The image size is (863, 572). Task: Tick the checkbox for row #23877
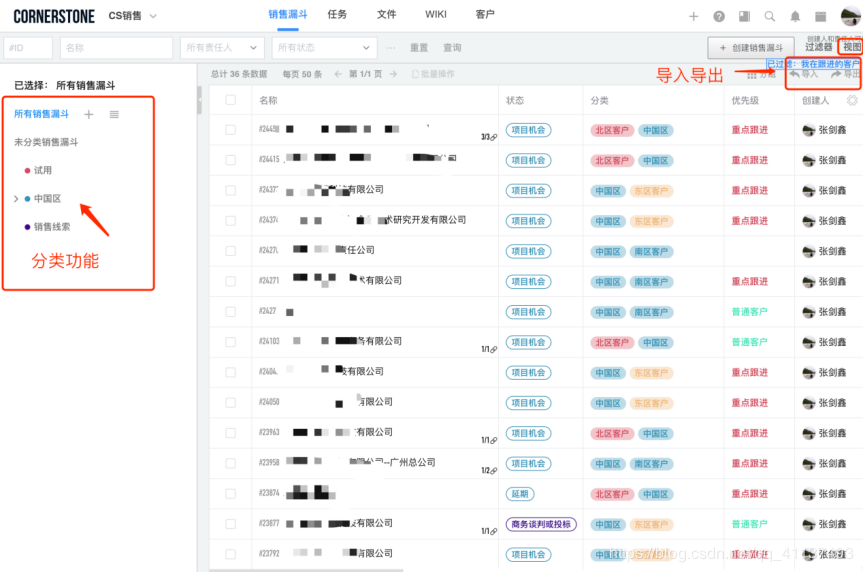(x=230, y=524)
